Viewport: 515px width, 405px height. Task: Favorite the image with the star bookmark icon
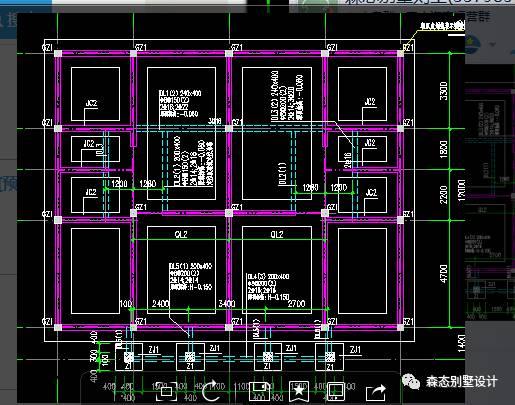click(299, 391)
